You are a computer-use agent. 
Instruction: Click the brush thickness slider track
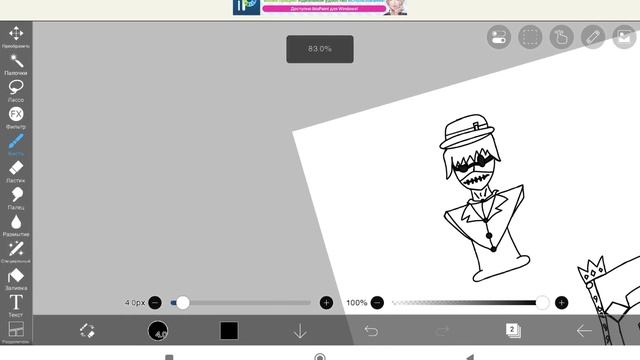point(241,303)
